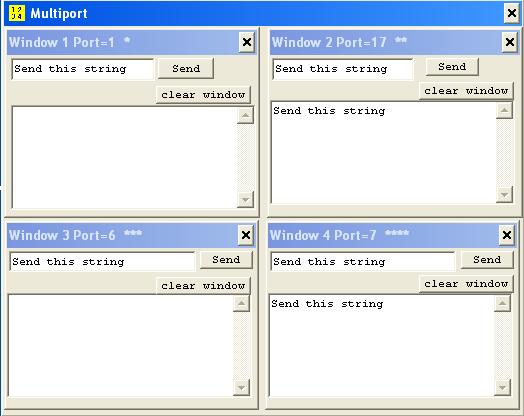Click scroll up arrow in Window 1 output

pyautogui.click(x=245, y=116)
